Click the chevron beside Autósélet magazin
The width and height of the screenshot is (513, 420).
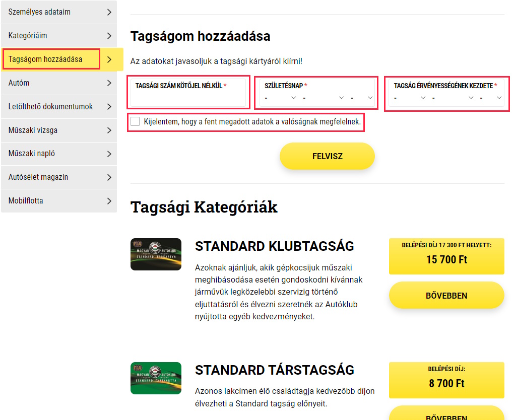(109, 177)
